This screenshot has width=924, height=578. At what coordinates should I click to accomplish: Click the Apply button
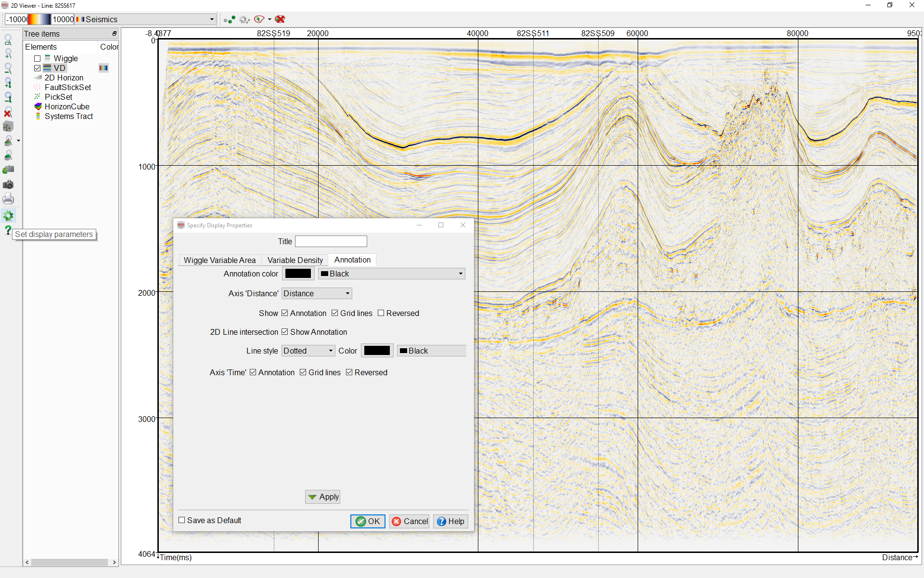(322, 497)
